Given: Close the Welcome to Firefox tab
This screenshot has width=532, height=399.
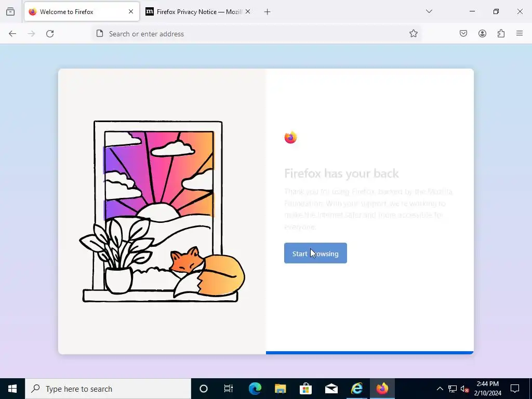Looking at the screenshot, I should [x=130, y=11].
